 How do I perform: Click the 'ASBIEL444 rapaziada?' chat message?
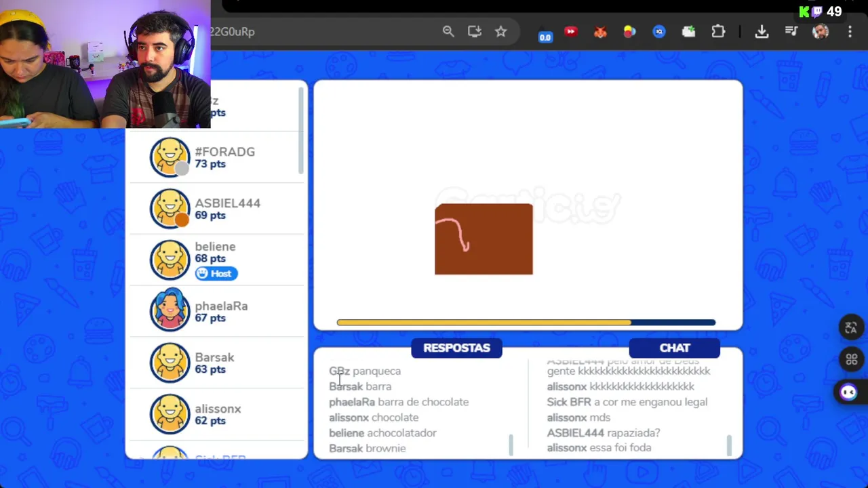tap(604, 432)
